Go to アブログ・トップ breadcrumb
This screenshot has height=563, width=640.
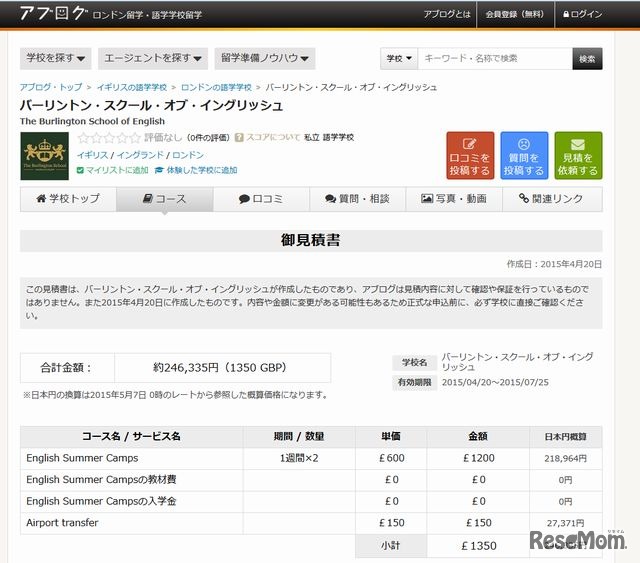point(51,87)
